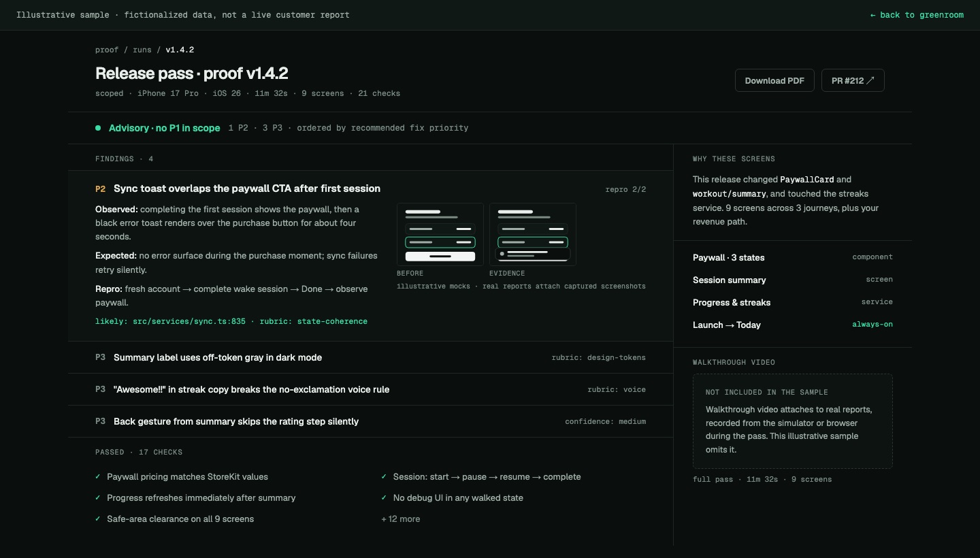
Task: Select the Session summary row
Action: 793,280
